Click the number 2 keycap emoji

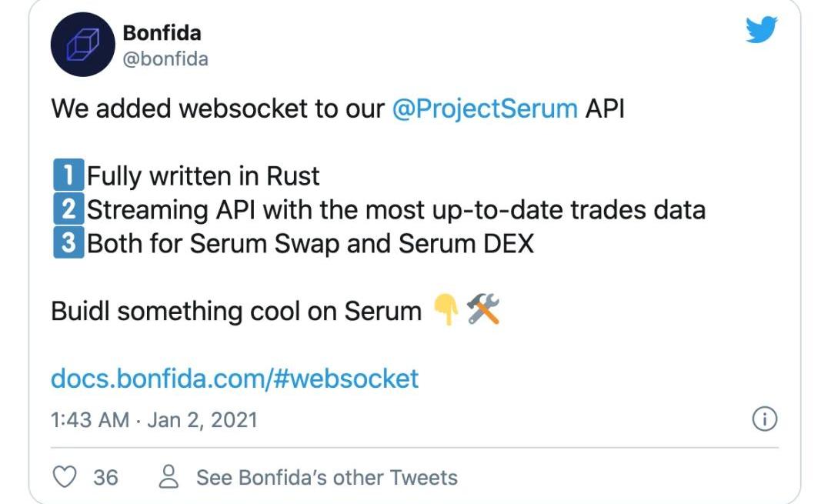[68, 209]
